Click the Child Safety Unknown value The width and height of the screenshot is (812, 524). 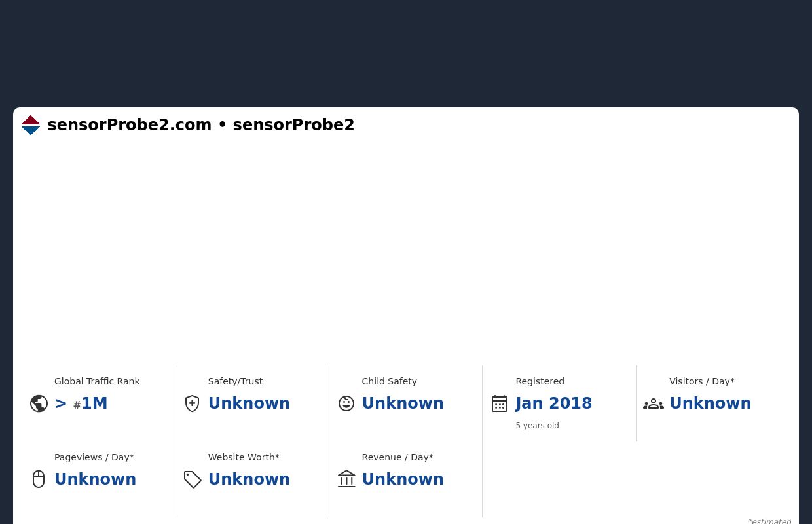coord(403,403)
